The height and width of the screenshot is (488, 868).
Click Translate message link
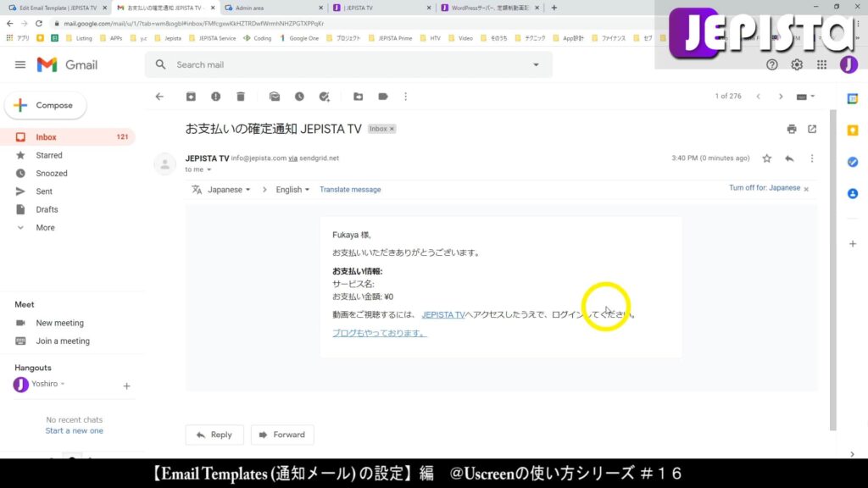(x=350, y=190)
